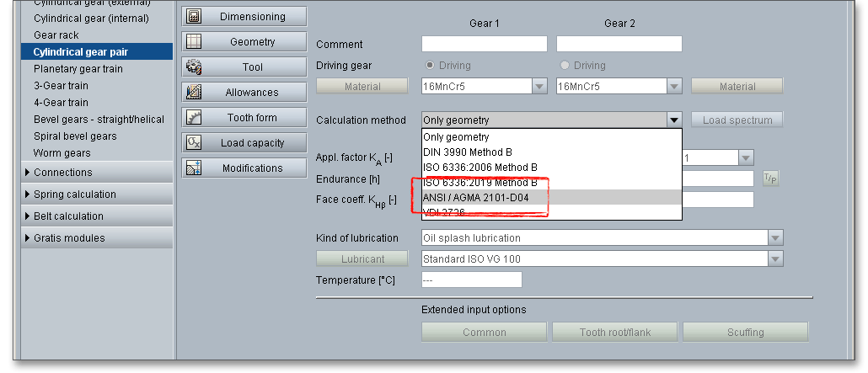Click the Modifications icon
This screenshot has height=373, width=868.
pyautogui.click(x=194, y=168)
